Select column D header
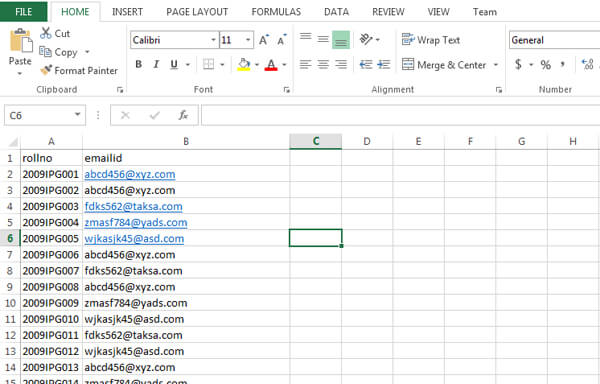 click(x=367, y=142)
